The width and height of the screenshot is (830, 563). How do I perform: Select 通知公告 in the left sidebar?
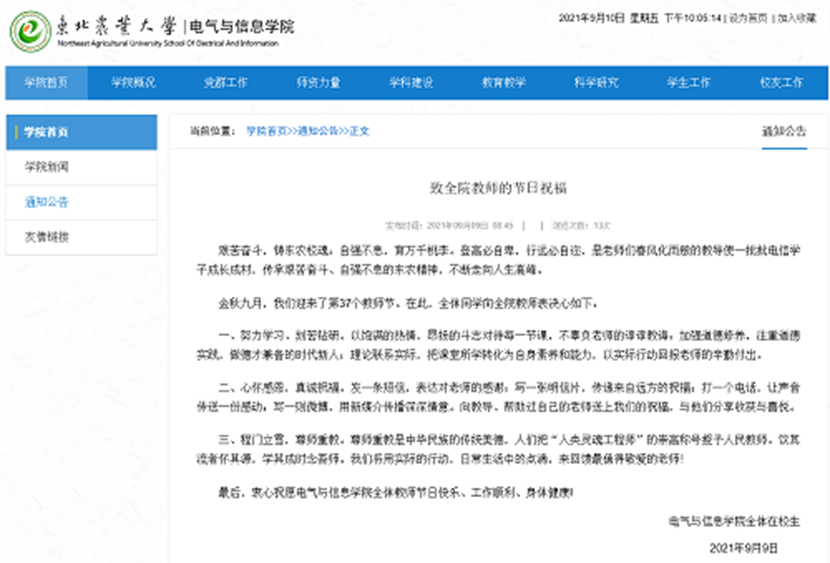tap(47, 202)
